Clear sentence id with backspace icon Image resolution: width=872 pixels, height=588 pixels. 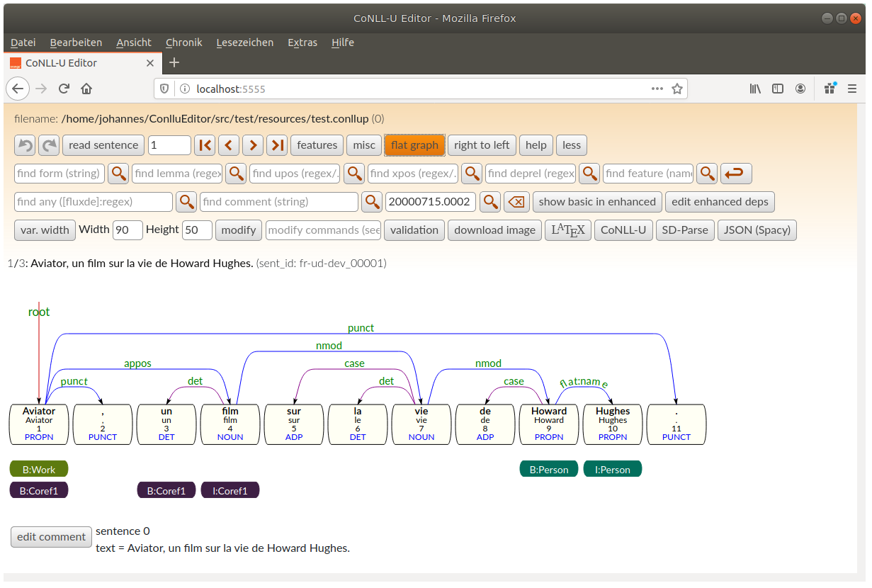click(x=517, y=202)
